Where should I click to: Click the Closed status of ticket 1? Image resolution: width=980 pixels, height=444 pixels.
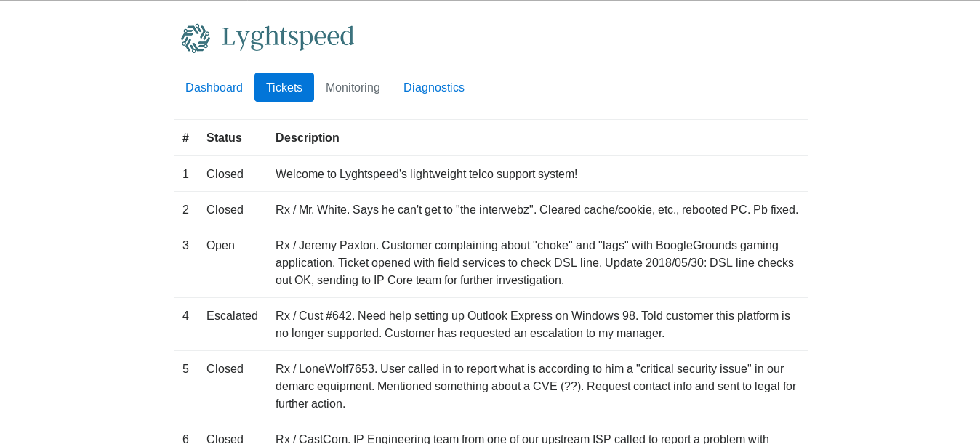(x=225, y=174)
